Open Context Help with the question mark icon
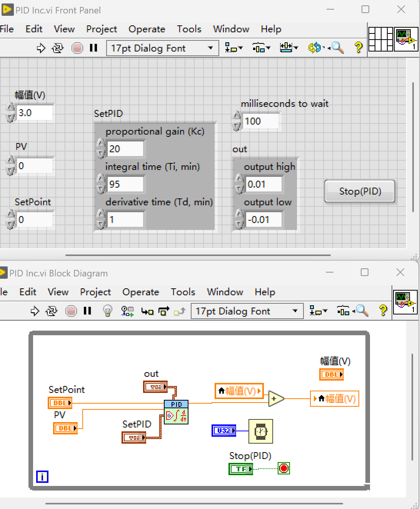This screenshot has width=420, height=509. click(358, 48)
